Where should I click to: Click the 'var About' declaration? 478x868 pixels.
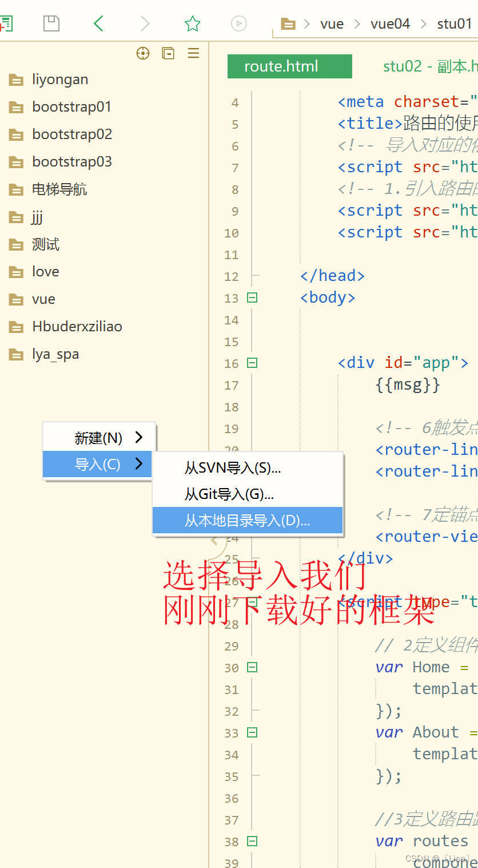[x=417, y=732]
